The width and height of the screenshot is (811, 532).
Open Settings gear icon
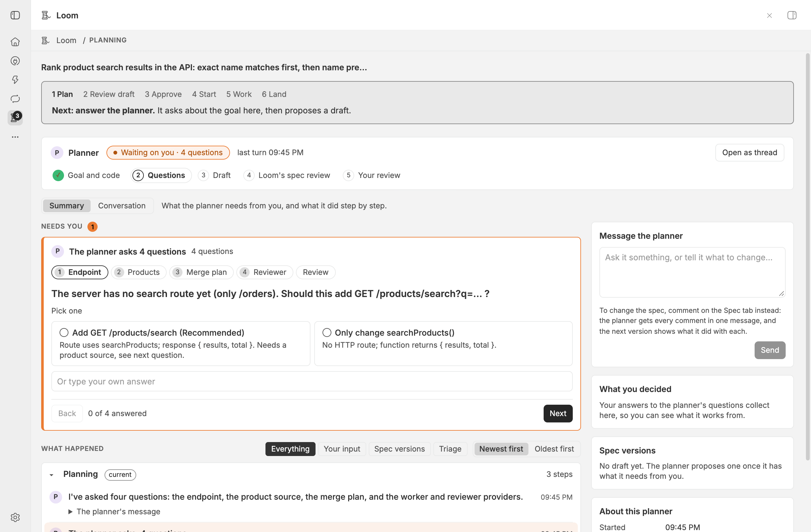click(15, 517)
